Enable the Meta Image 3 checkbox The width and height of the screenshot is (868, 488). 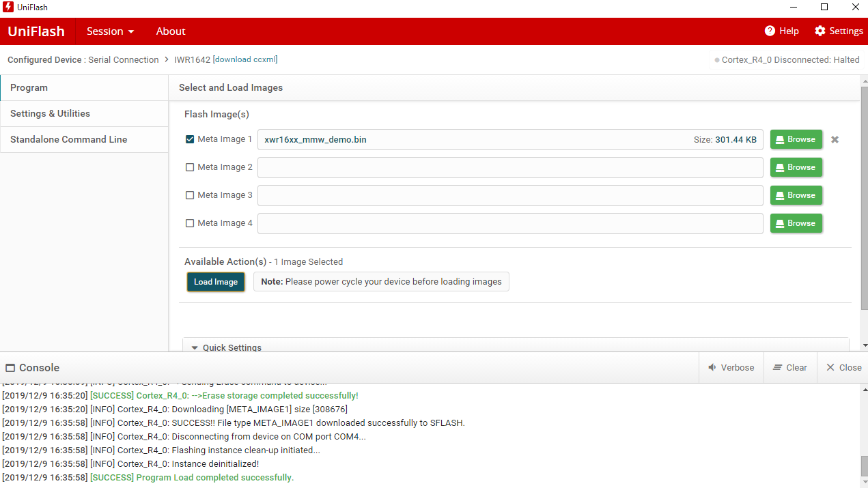pos(190,195)
